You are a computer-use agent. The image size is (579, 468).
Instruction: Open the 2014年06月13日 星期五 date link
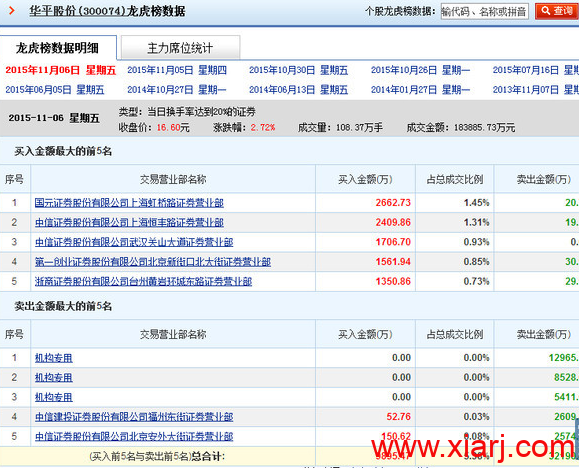click(298, 90)
